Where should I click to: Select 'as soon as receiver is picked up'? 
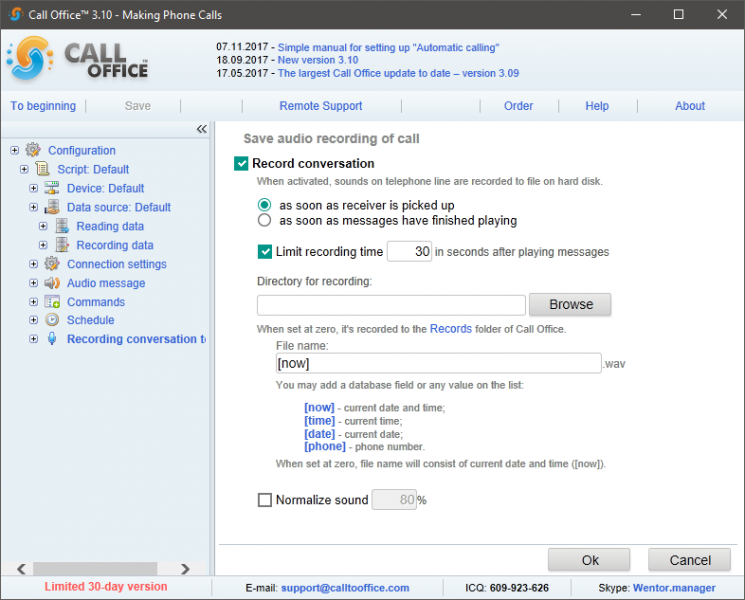pyautogui.click(x=264, y=205)
